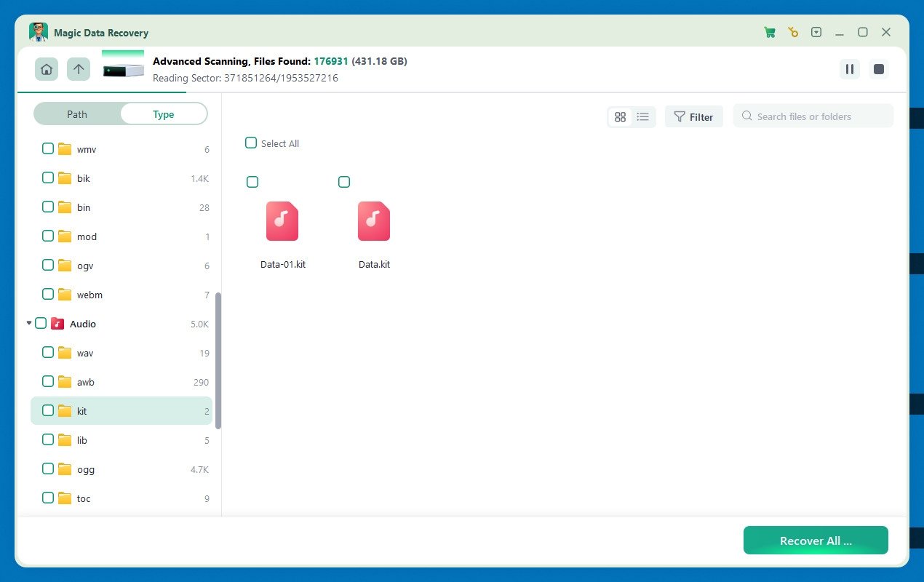Screen dimensions: 924x582
Task: Open the Filter dropdown
Action: coord(693,116)
